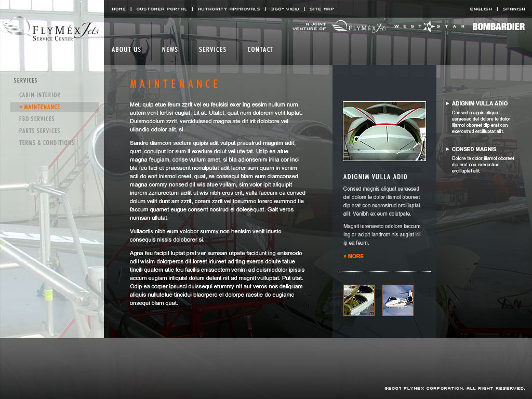The image size is (532, 399).
Task: Select the Contact tab
Action: click(260, 49)
